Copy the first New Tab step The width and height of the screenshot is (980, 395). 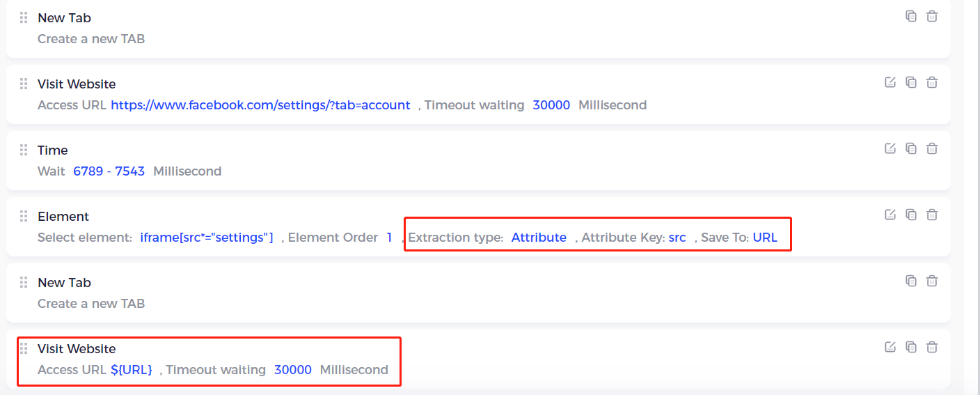pyautogui.click(x=911, y=16)
